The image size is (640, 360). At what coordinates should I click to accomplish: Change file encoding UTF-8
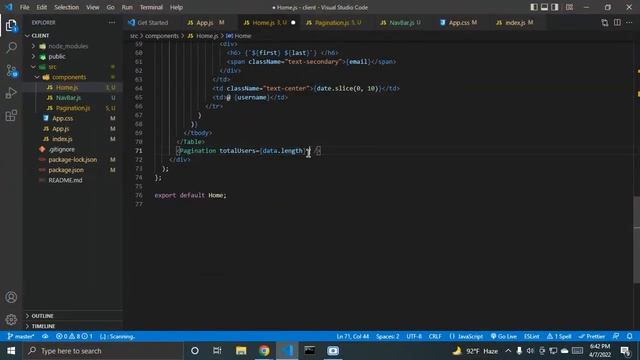point(414,336)
